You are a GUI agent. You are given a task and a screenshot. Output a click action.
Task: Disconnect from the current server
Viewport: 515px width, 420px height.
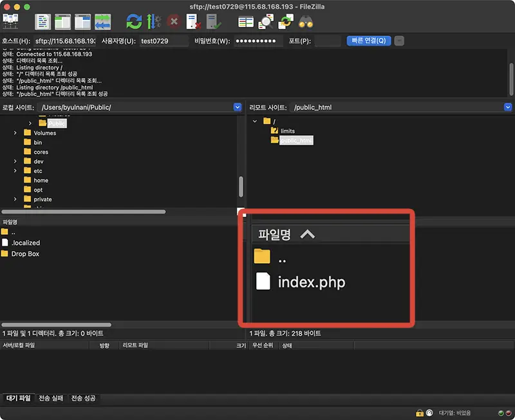[x=194, y=22]
